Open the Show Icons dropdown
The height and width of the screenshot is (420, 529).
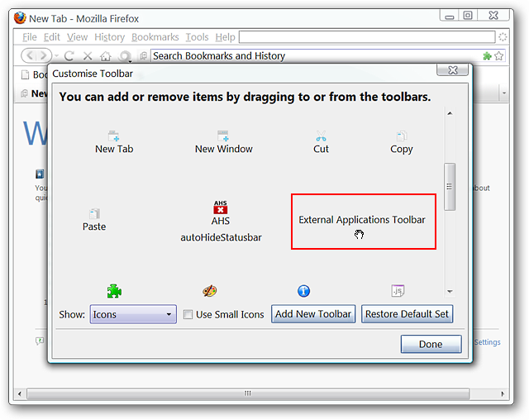point(133,314)
